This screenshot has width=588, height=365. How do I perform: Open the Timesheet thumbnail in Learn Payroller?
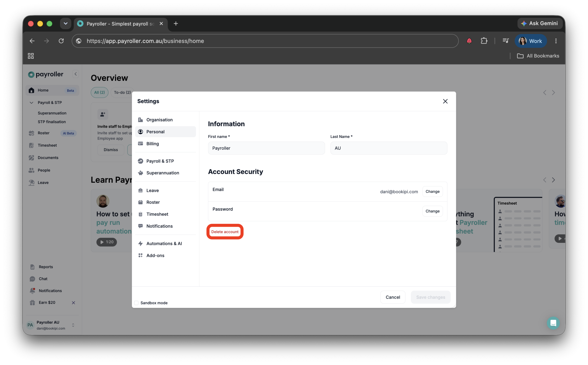(x=518, y=225)
